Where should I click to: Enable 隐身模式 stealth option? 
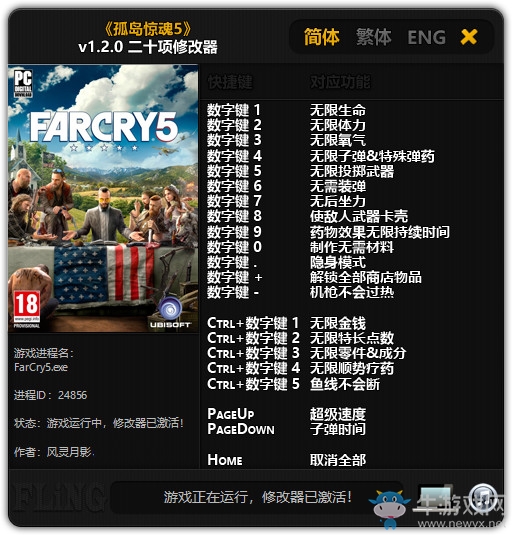pos(338,262)
